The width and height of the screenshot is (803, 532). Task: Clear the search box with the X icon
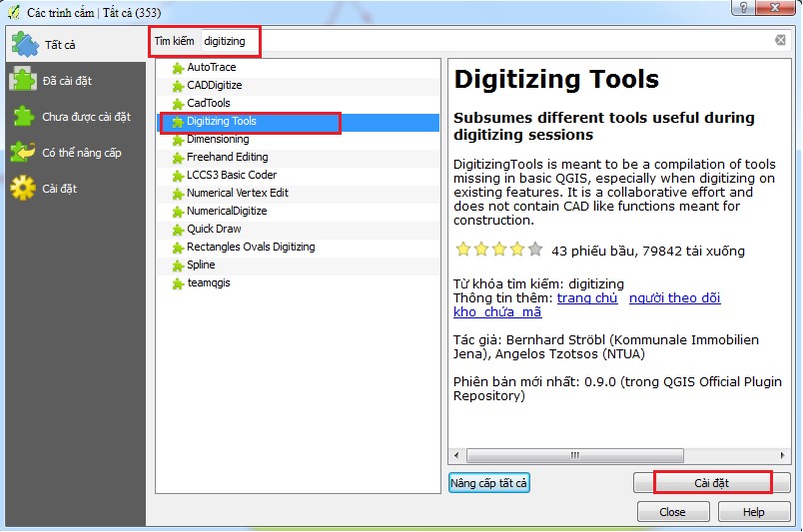pos(780,40)
